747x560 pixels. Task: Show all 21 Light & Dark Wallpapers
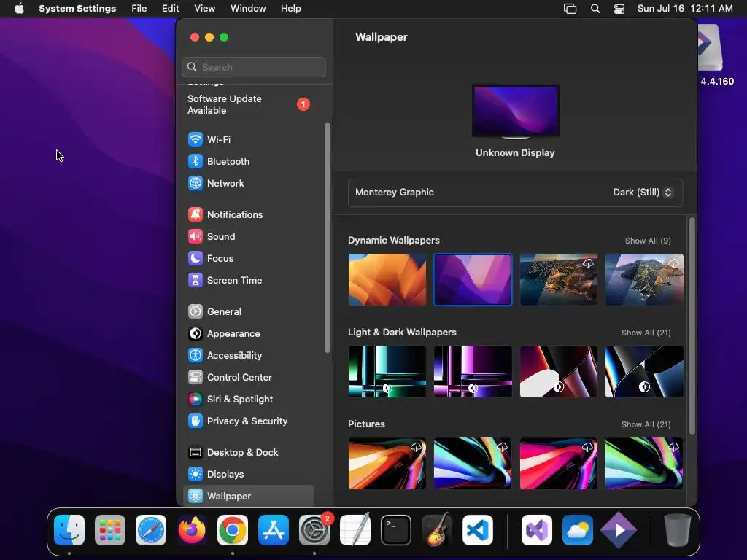click(646, 332)
